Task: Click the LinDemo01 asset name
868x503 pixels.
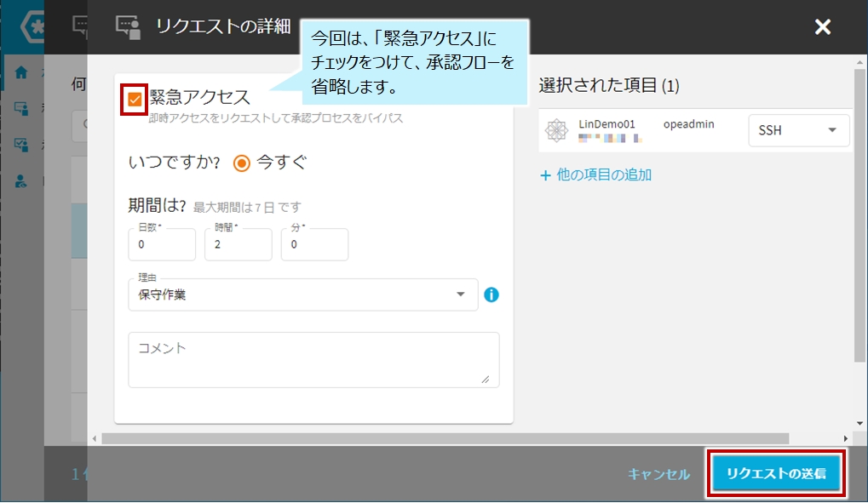Action: [x=606, y=124]
